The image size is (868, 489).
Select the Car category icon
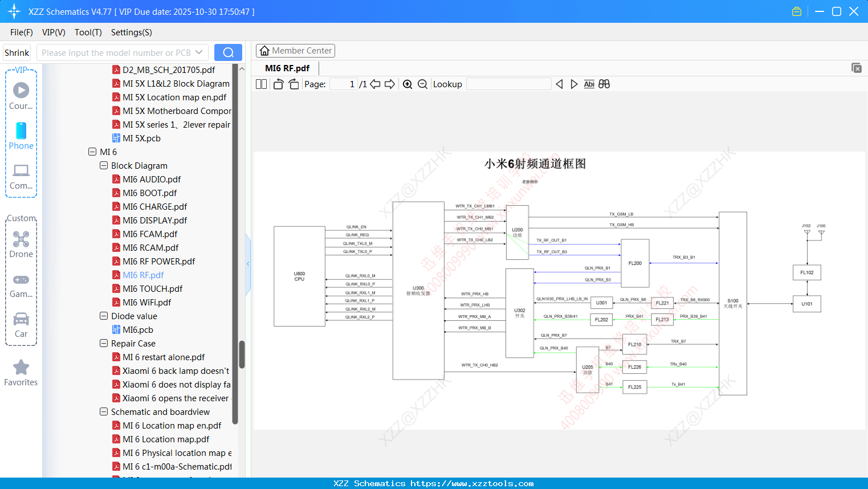21,325
